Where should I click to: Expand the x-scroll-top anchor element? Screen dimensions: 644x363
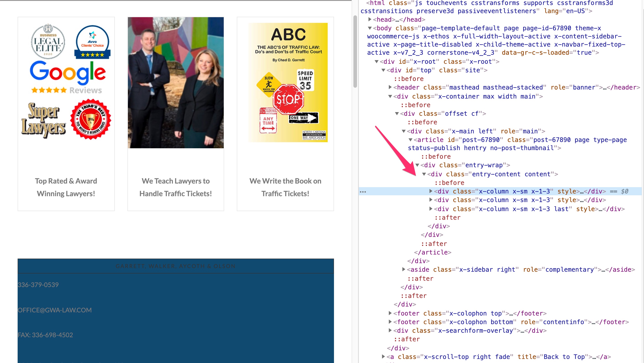tap(383, 357)
